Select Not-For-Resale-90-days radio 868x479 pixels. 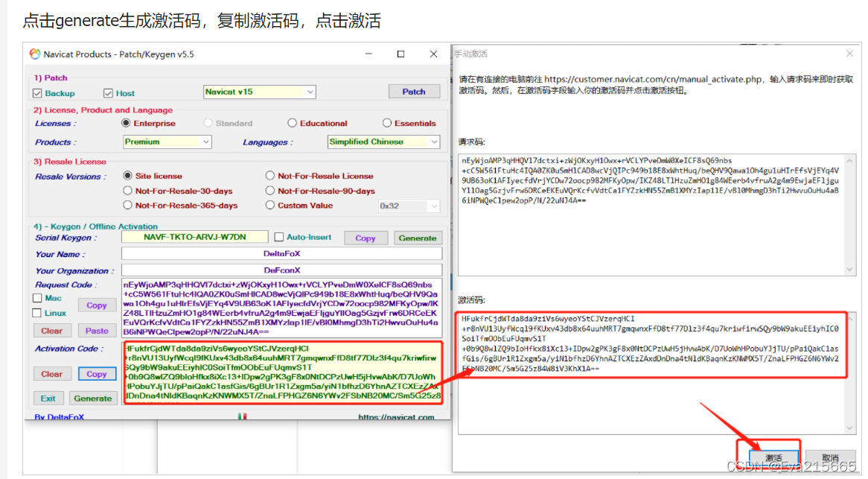(270, 191)
